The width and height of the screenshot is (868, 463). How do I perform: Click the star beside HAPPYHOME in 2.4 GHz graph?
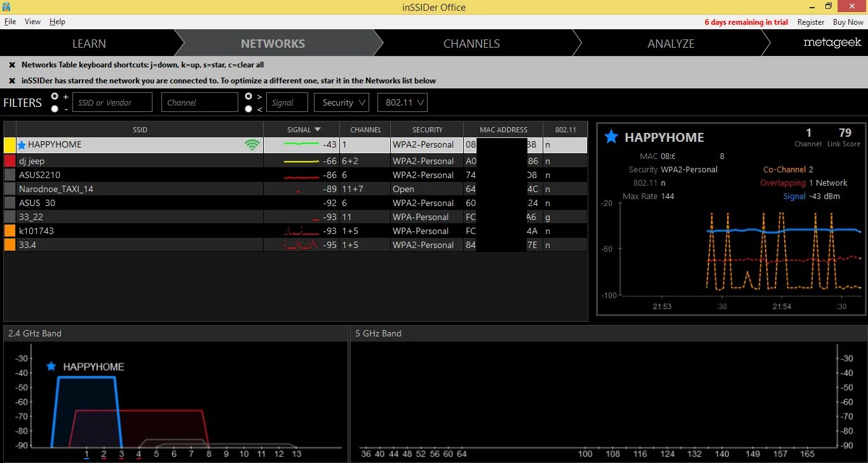51,366
